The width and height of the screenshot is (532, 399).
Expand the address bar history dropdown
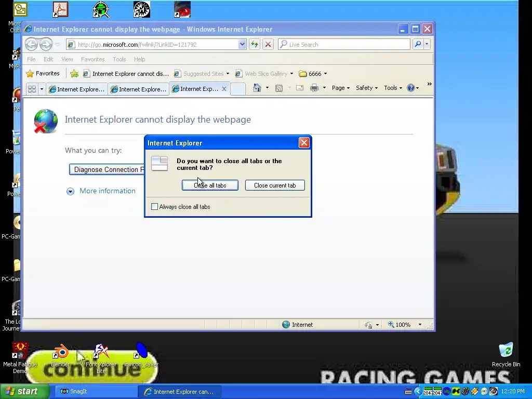pos(242,44)
